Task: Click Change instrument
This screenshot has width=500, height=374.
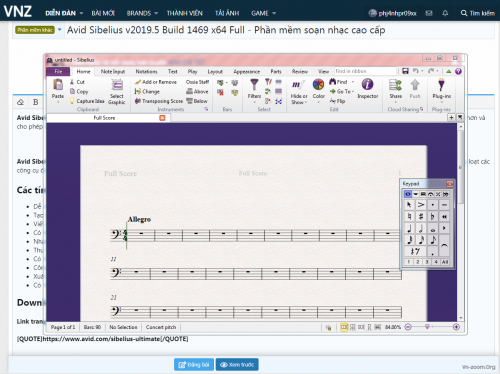Action: (147, 91)
